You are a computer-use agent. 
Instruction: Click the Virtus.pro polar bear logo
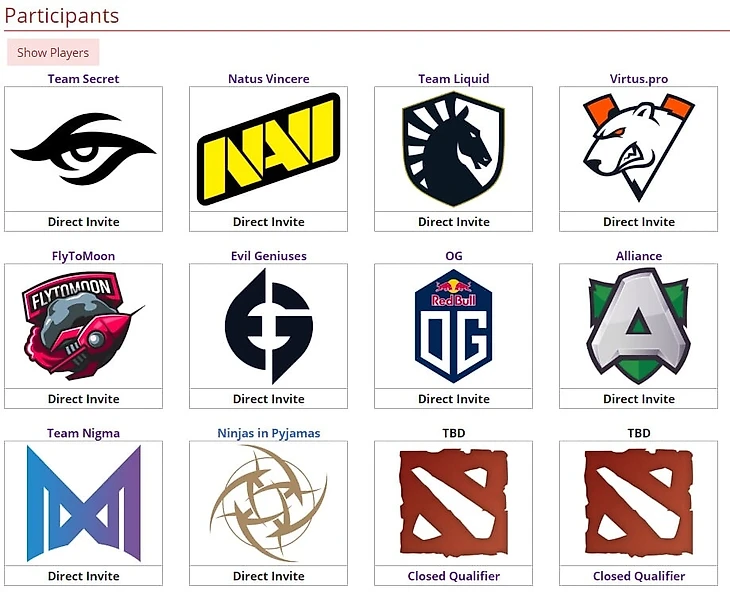(638, 148)
